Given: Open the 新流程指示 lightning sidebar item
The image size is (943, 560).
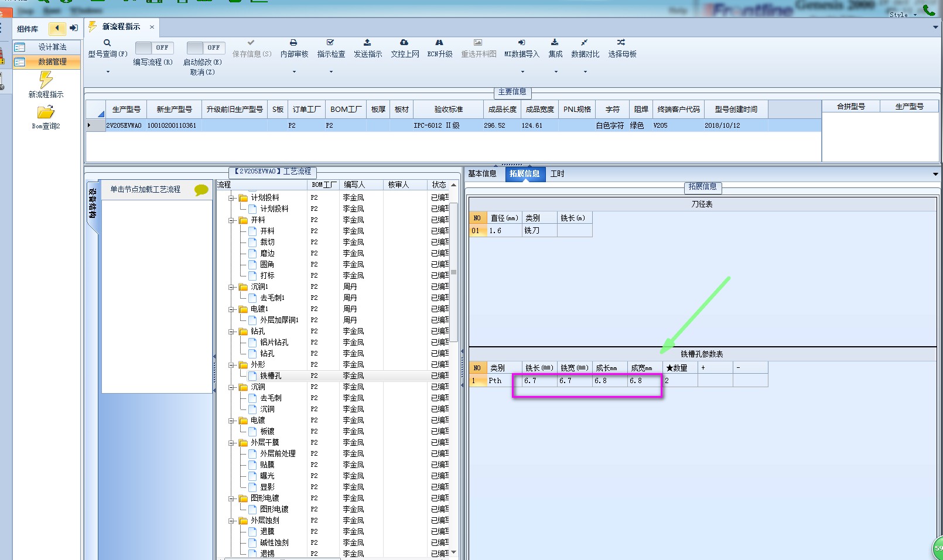Looking at the screenshot, I should [46, 85].
